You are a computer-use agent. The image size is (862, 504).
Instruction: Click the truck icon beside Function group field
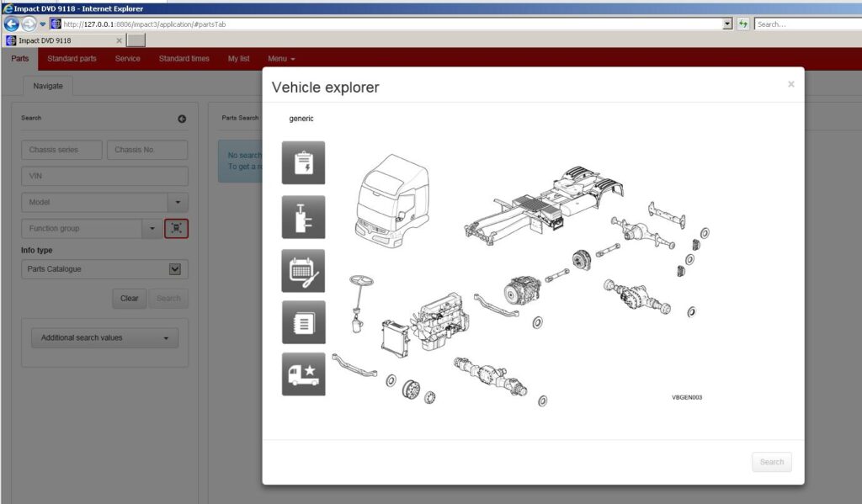coord(177,228)
